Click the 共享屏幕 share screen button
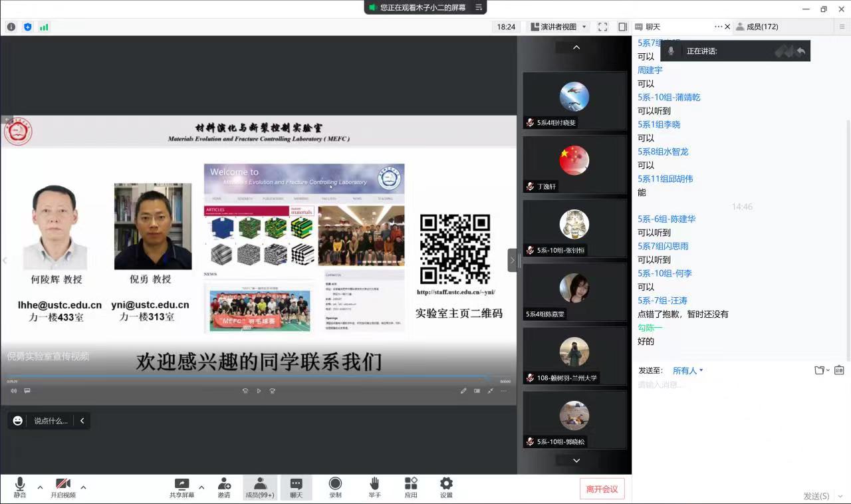The height and width of the screenshot is (504, 851). [182, 484]
